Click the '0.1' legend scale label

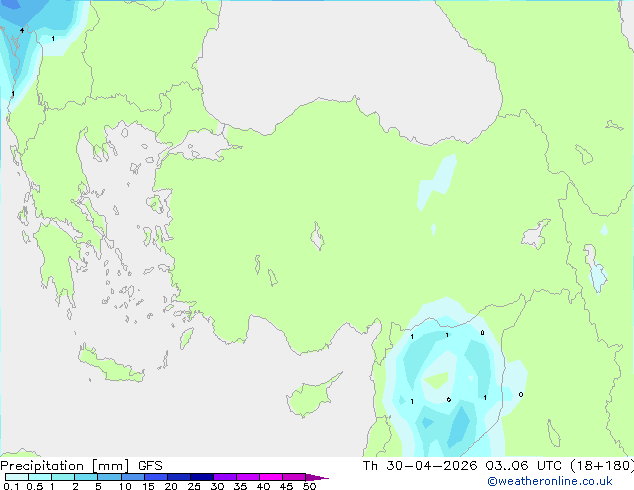(x=11, y=486)
